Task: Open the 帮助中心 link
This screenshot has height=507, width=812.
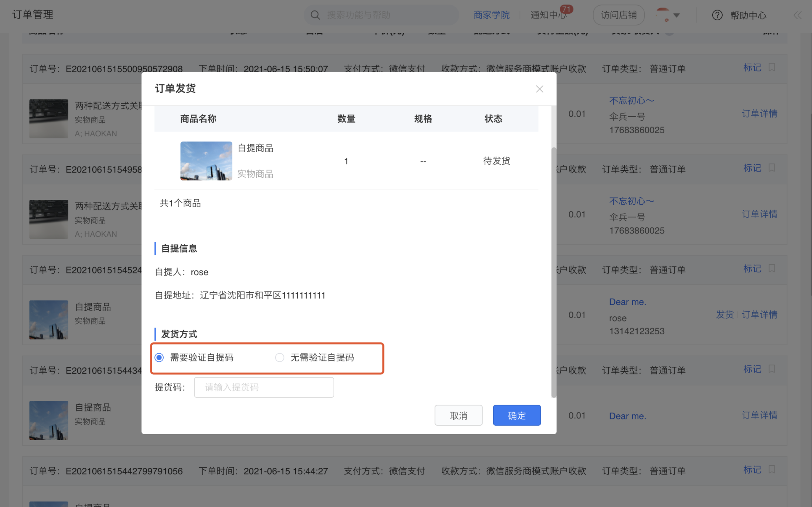Action: pyautogui.click(x=748, y=15)
